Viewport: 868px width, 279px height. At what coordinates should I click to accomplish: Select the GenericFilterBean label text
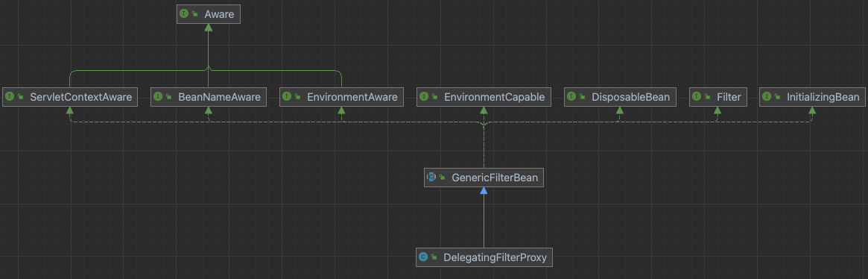(x=494, y=178)
